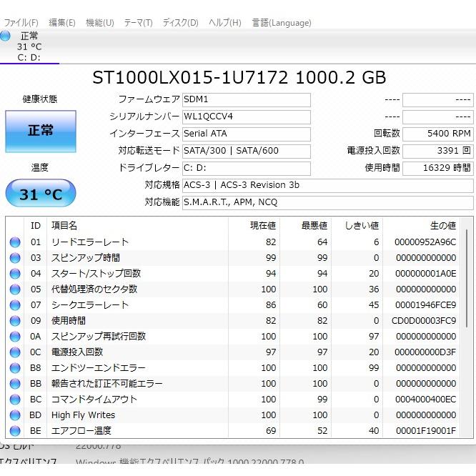
Task: Click raw value 00001F19001F
Action: coord(426,431)
